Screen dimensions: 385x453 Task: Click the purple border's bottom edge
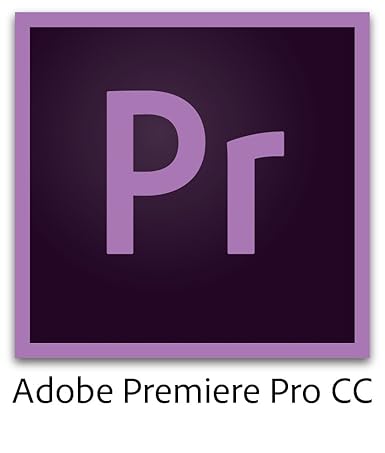tap(192, 350)
